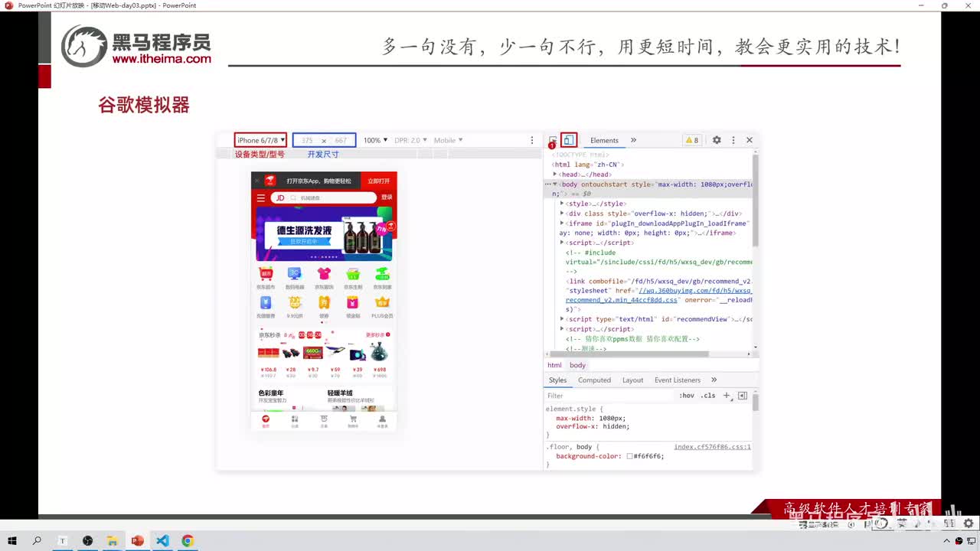Viewport: 980px width, 551px height.
Task: Switch to the Event Listeners tab
Action: coord(677,380)
